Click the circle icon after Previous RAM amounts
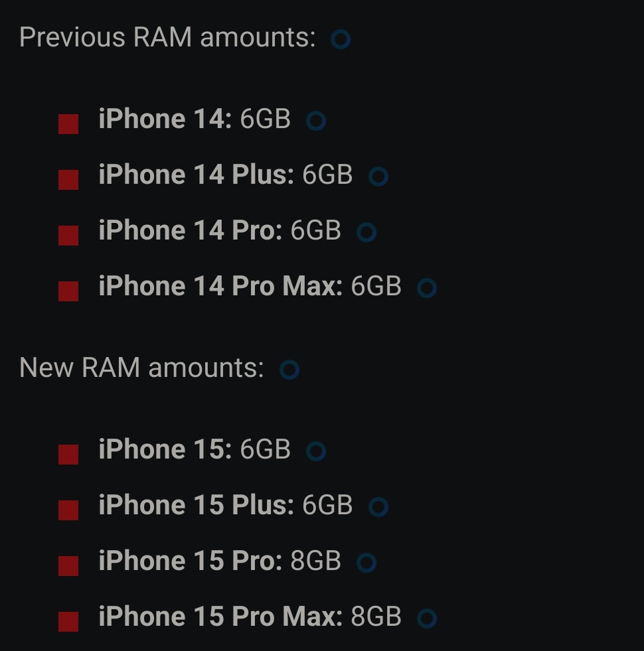Viewport: 644px width, 651px height. 341,40
